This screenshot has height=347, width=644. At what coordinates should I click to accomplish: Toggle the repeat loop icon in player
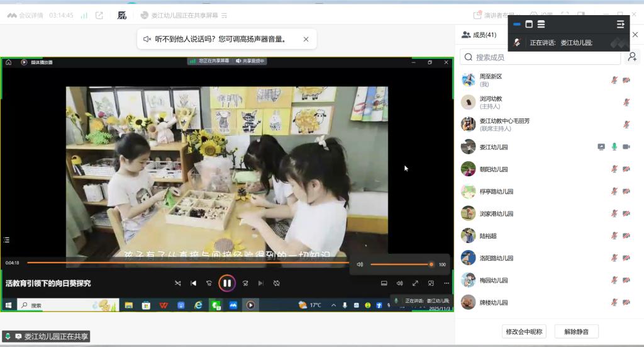point(277,283)
